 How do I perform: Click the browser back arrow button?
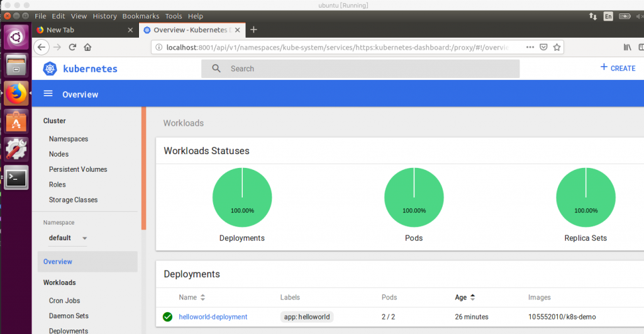coord(42,47)
